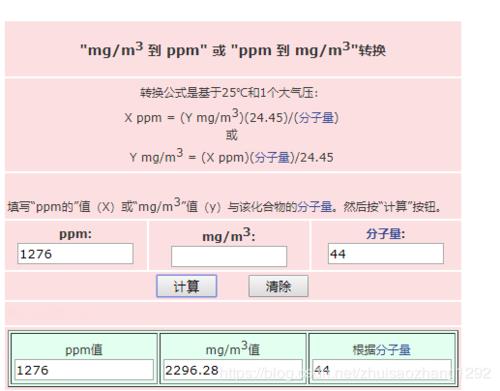This screenshot has height=391, width=500.
Task: Select result 根据分子量 field showing 44
Action: (x=382, y=370)
